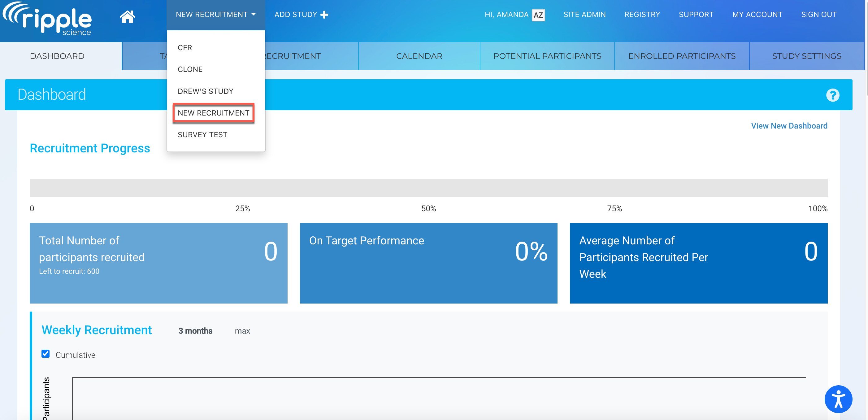The height and width of the screenshot is (420, 868).
Task: Click the Add Study plus icon
Action: [x=324, y=15]
